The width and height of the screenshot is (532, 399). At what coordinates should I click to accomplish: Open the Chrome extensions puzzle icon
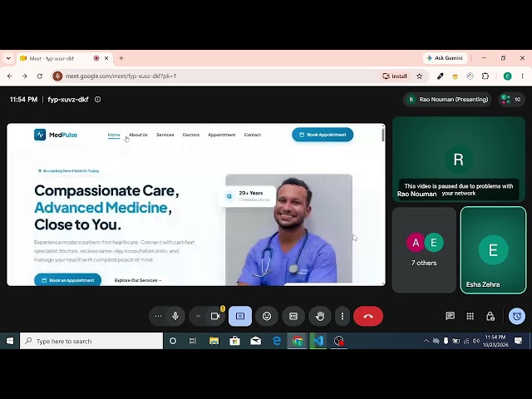pyautogui.click(x=485, y=76)
